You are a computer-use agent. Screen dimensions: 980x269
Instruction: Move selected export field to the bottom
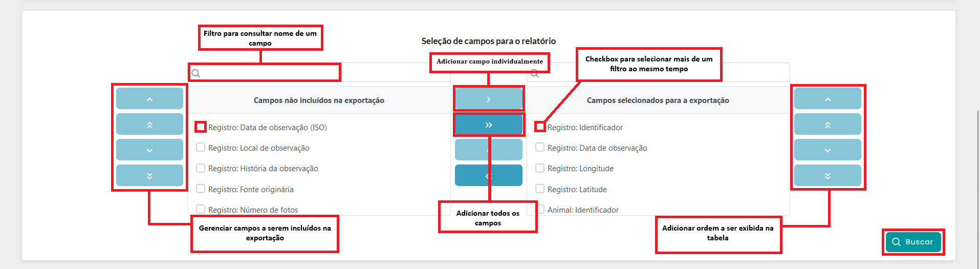(827, 176)
